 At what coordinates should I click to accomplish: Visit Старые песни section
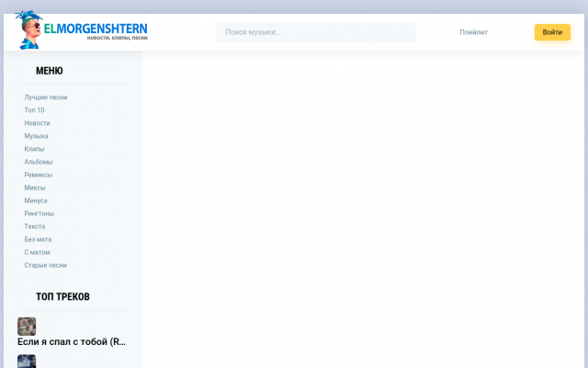[45, 265]
